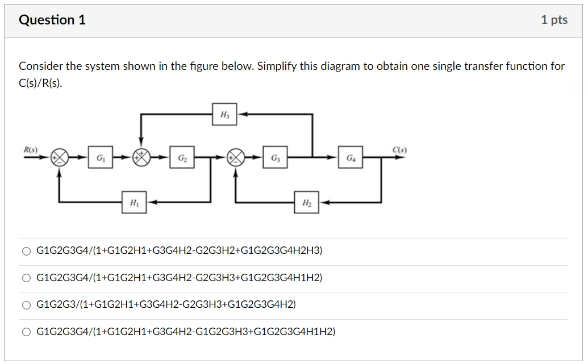Click the third summing junction symbol

pyautogui.click(x=235, y=157)
